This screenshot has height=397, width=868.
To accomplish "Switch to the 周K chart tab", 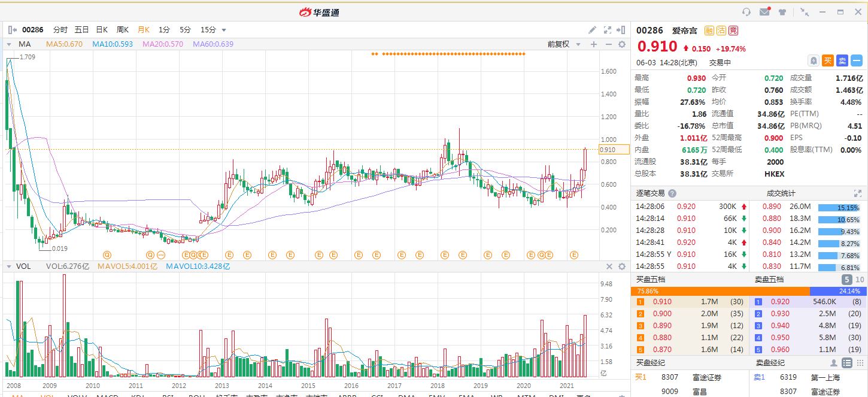I will [123, 30].
